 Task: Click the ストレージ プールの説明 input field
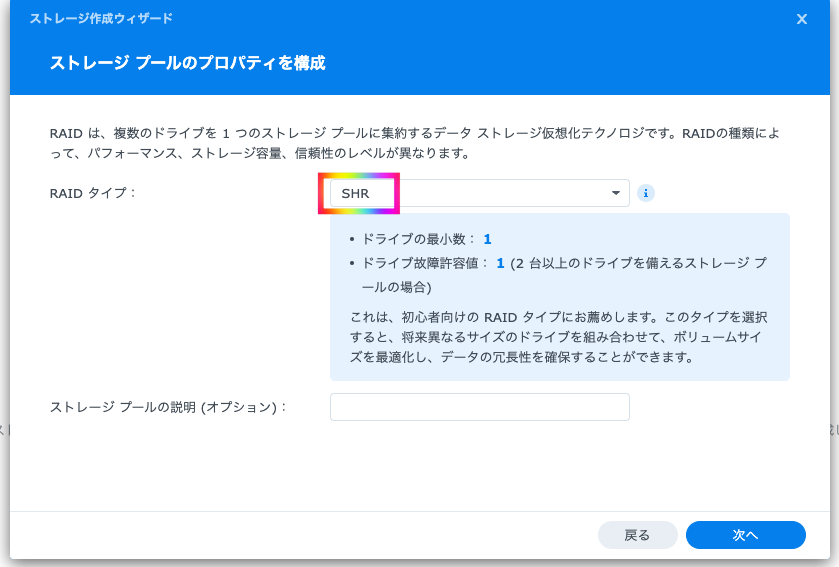[479, 407]
